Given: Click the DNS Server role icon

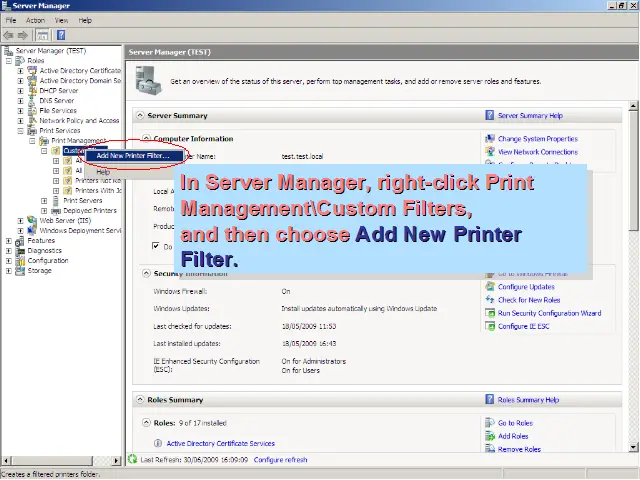Looking at the screenshot, I should [32, 100].
